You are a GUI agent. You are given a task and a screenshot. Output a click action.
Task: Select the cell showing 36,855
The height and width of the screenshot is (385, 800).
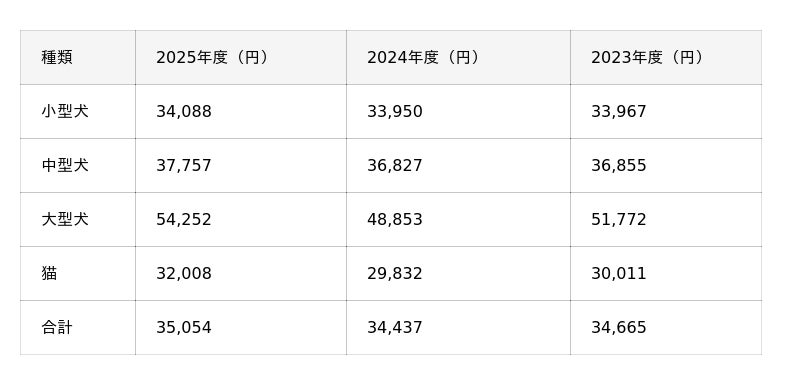(666, 166)
